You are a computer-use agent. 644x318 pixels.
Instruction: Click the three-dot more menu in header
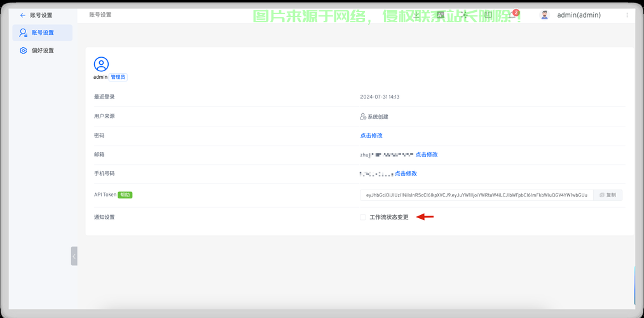click(x=627, y=15)
